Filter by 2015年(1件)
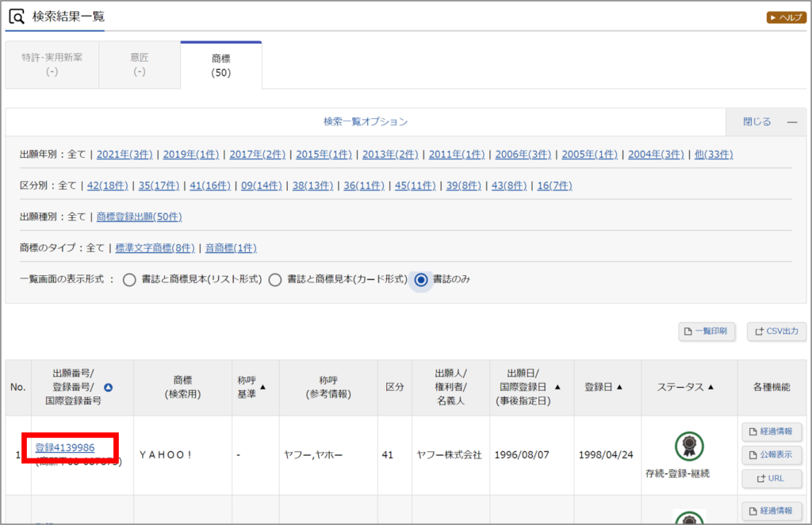Image resolution: width=812 pixels, height=525 pixels. tap(324, 155)
